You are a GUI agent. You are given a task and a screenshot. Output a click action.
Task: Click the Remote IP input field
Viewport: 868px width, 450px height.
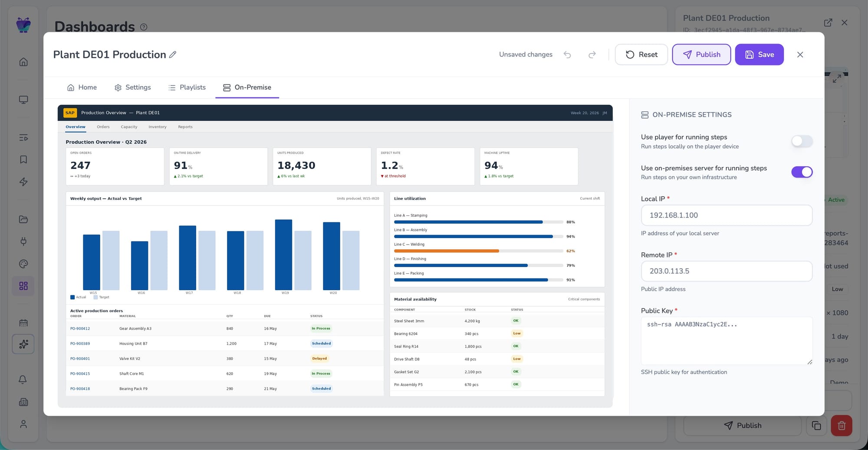click(727, 271)
